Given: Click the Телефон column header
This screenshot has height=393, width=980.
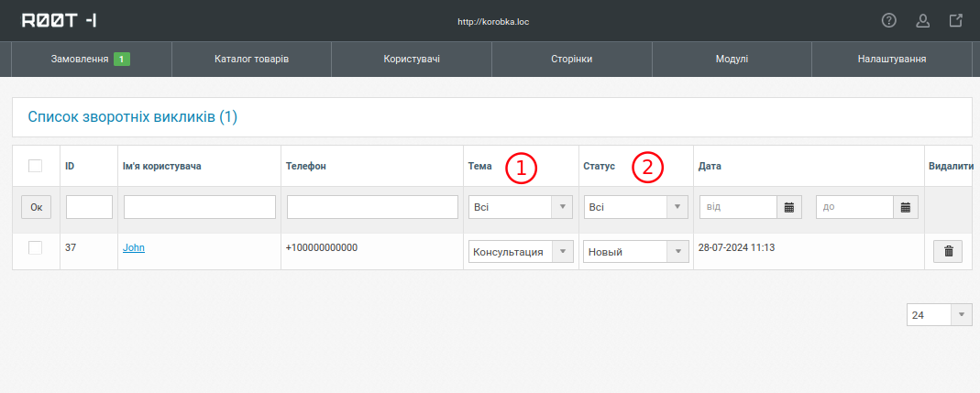Looking at the screenshot, I should 305,166.
